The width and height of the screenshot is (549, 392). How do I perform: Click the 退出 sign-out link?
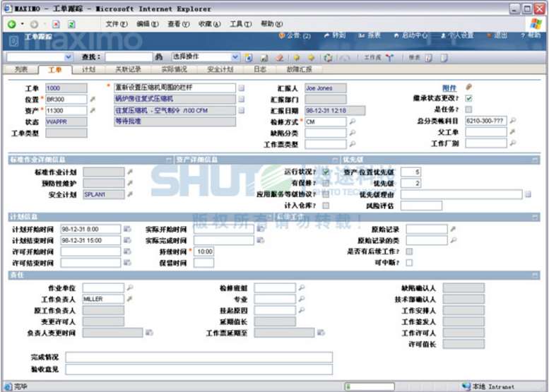tap(497, 36)
